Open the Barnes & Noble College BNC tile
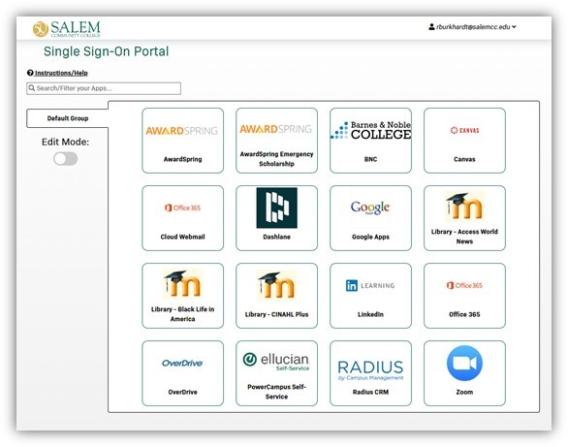This screenshot has height=447, width=568. (x=371, y=141)
